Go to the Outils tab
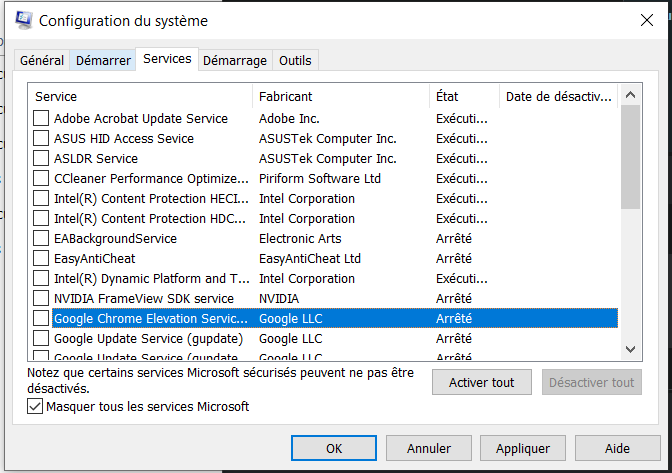 (x=295, y=60)
